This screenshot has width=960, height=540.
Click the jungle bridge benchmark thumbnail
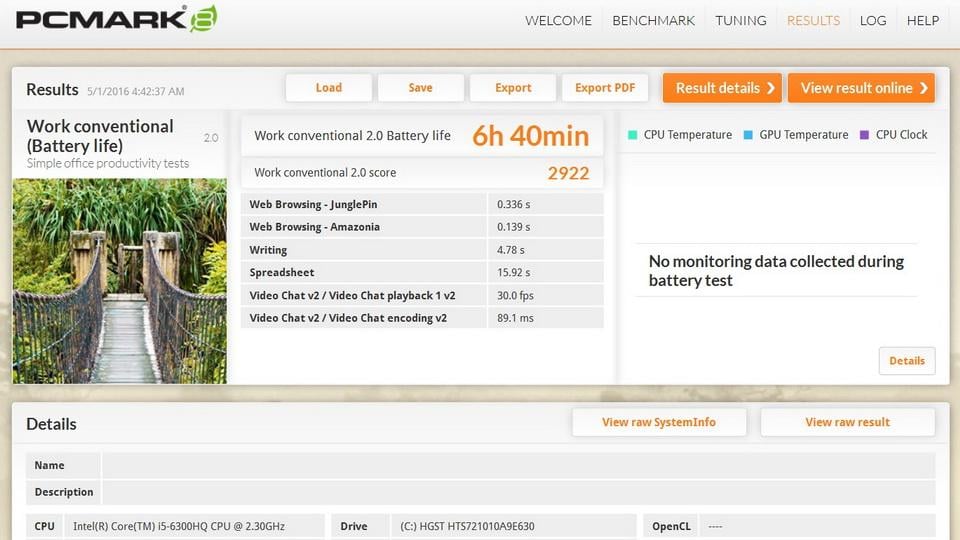pos(120,281)
